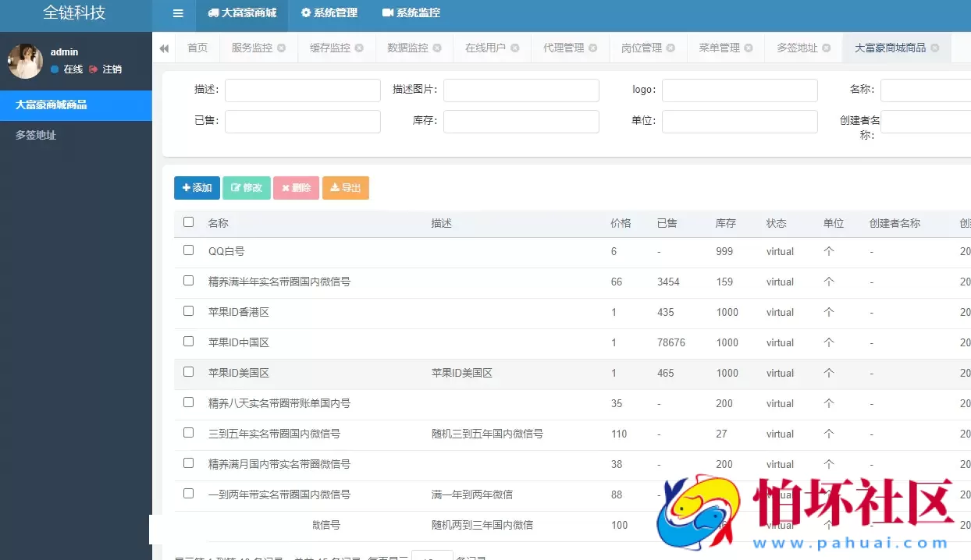Image resolution: width=971 pixels, height=560 pixels.
Task: Check the checkbox on 苹果ID香港区 row
Action: tap(188, 312)
